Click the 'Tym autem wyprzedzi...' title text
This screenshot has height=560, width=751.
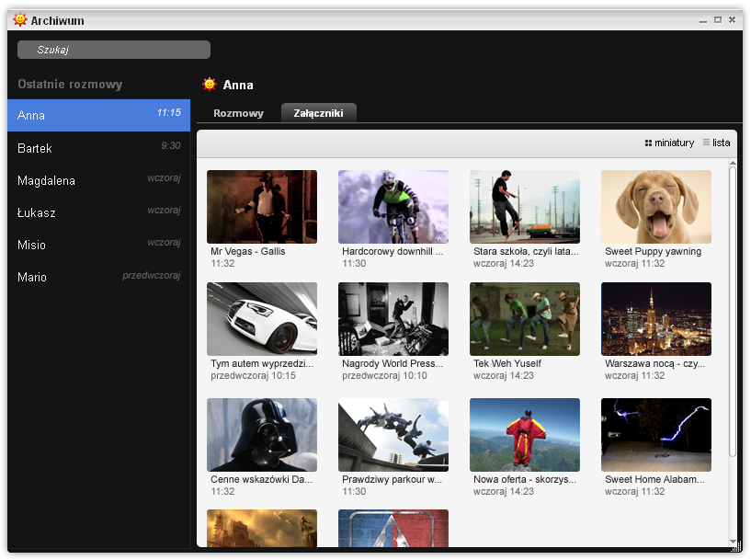[x=262, y=363]
